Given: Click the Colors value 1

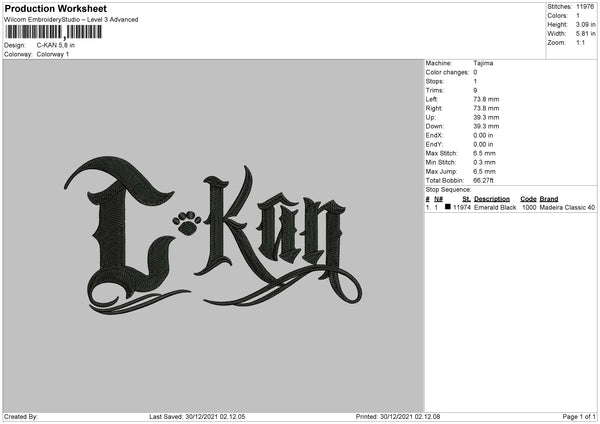Looking at the screenshot, I should tap(578, 16).
